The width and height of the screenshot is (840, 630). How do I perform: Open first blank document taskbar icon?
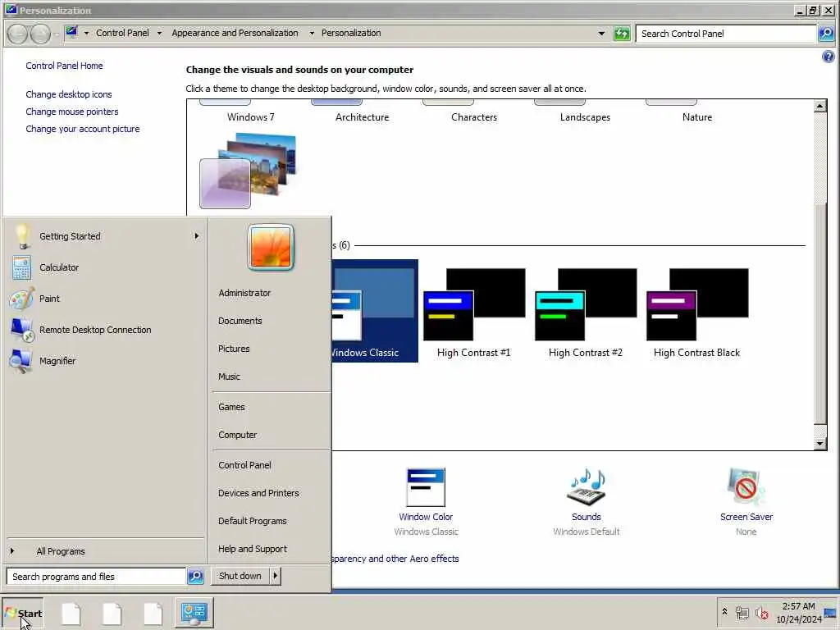71,614
